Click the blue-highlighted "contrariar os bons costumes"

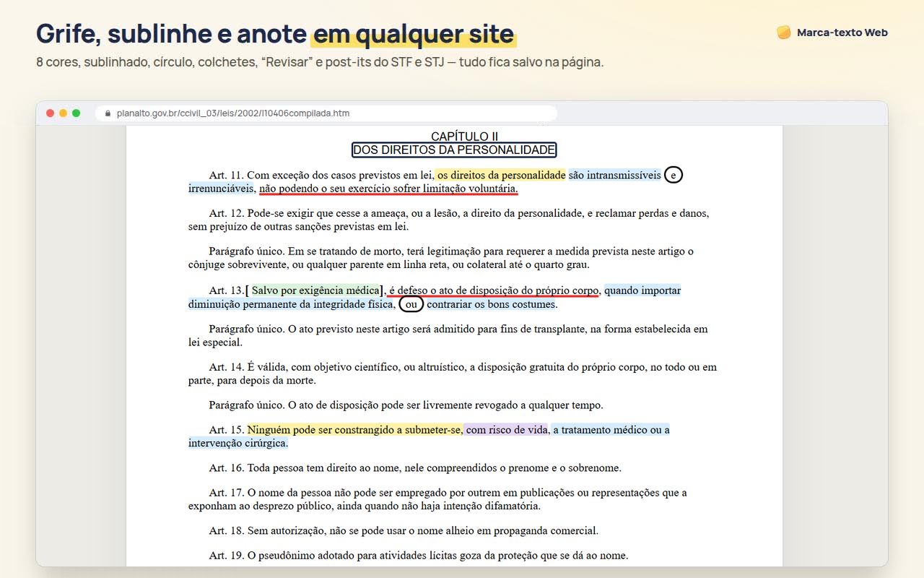click(492, 305)
